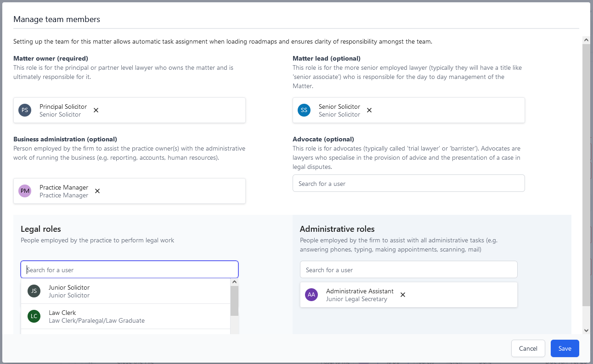Image resolution: width=593 pixels, height=364 pixels.
Task: Focus the Administrative roles search field
Action: 408,270
